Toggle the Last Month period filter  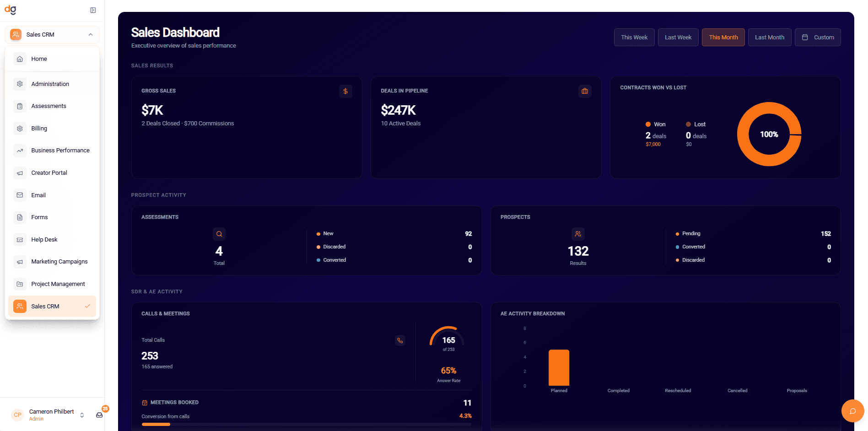click(769, 37)
